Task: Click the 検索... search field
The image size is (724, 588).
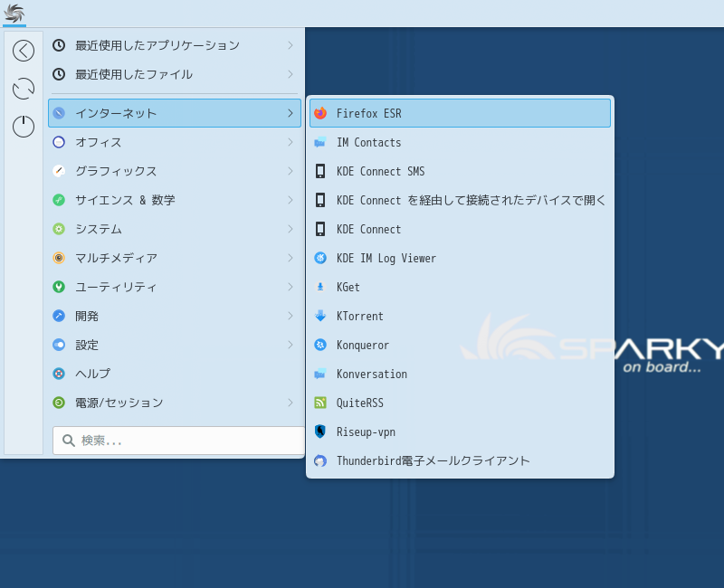Action: click(x=178, y=441)
